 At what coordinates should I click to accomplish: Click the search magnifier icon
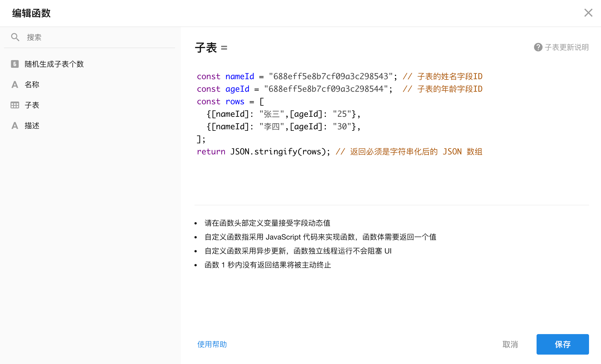pyautogui.click(x=15, y=37)
